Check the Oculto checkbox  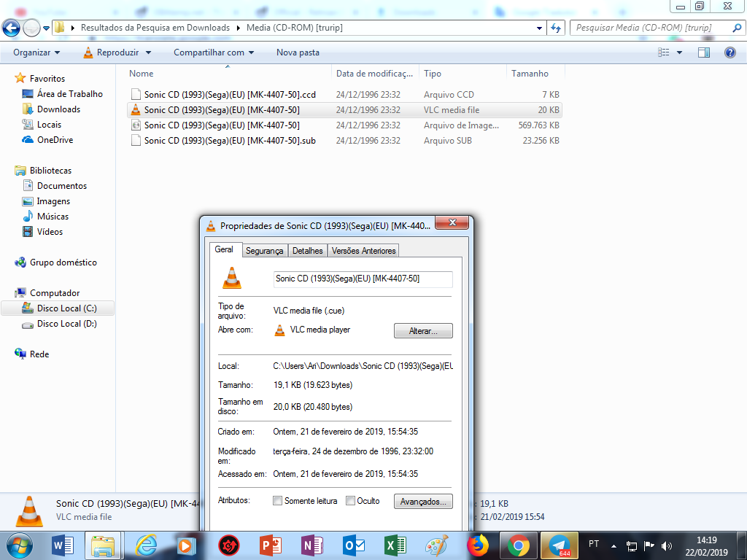[350, 500]
